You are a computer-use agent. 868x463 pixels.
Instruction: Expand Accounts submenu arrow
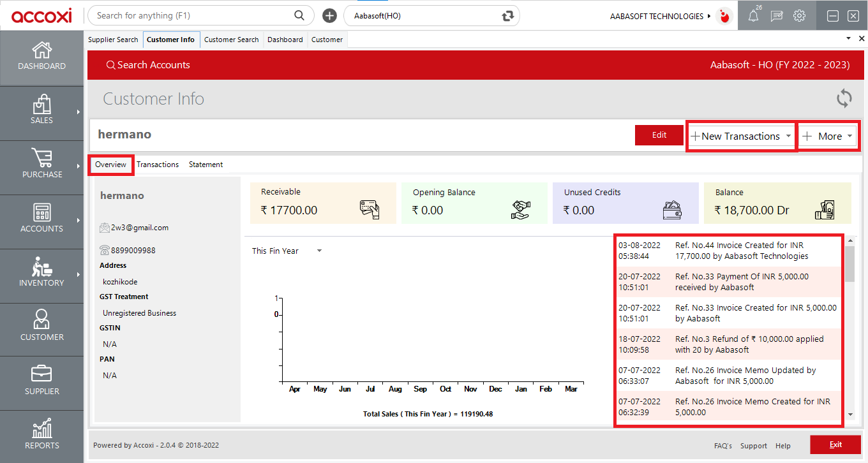pos(79,221)
